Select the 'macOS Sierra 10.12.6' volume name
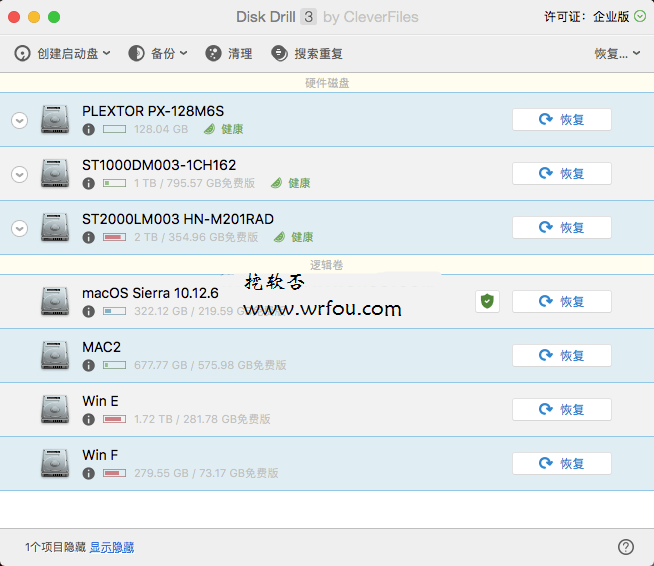The image size is (654, 566). tap(150, 293)
